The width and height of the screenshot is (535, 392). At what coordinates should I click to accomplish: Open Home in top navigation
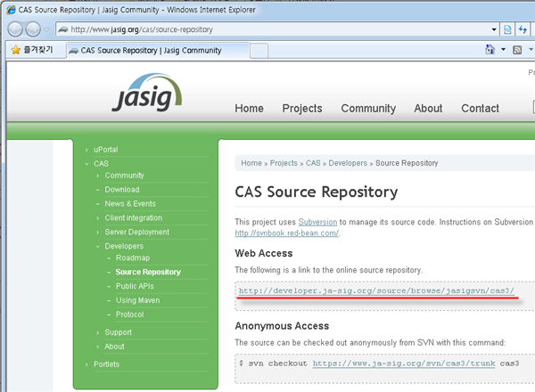(x=249, y=109)
